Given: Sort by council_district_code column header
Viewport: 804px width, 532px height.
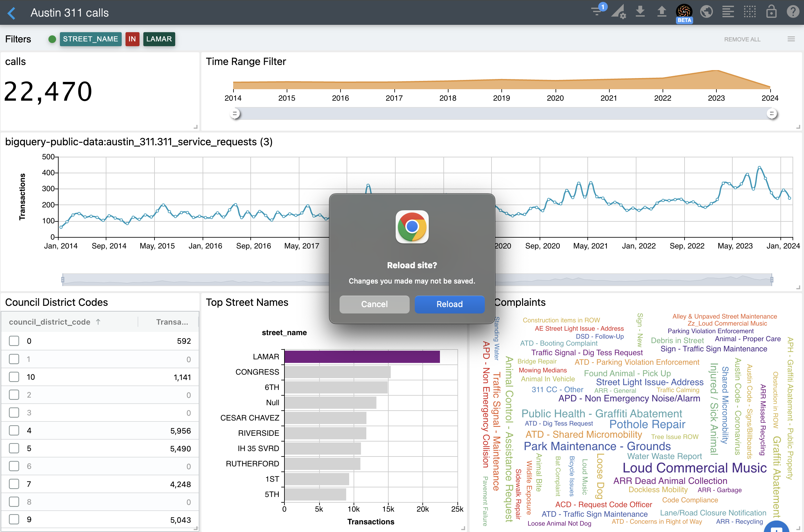Looking at the screenshot, I should tap(49, 322).
